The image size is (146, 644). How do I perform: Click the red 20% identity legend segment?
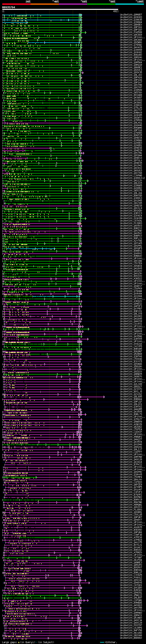coord(16,4)
